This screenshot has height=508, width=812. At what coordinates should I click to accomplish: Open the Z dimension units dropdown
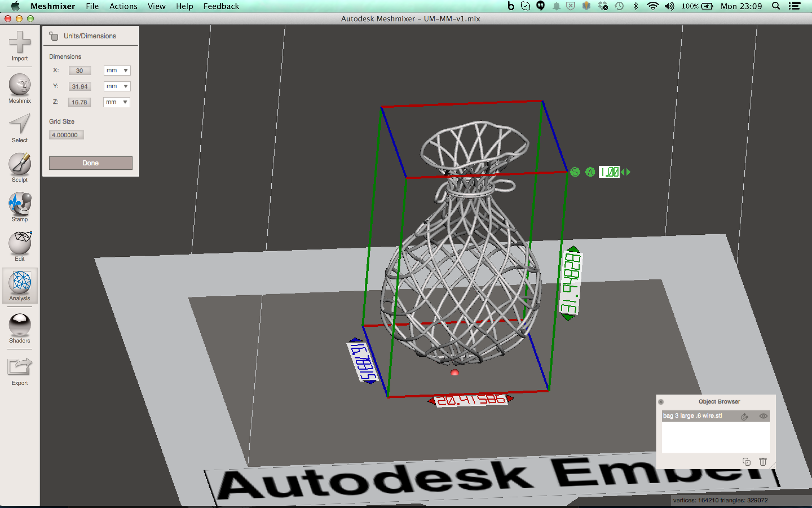tap(116, 102)
